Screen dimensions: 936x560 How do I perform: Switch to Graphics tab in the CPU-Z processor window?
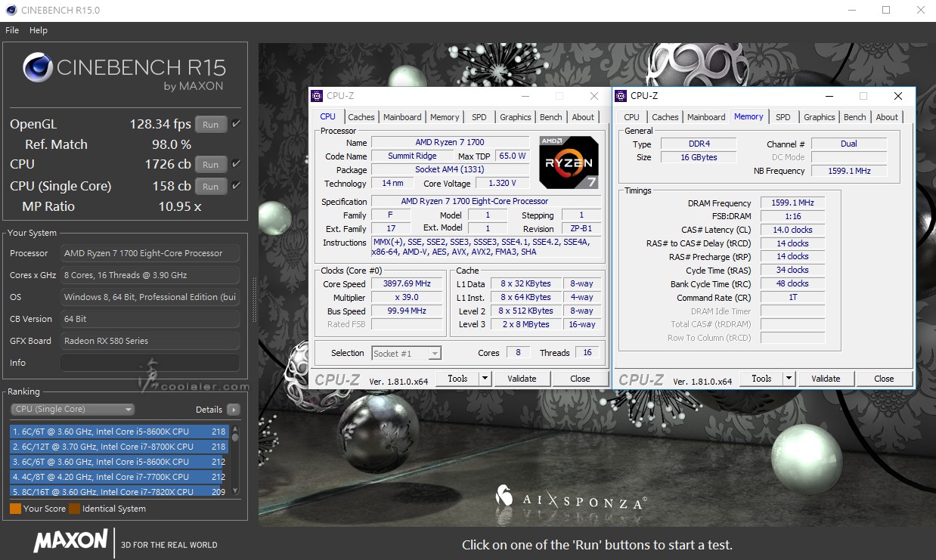516,117
